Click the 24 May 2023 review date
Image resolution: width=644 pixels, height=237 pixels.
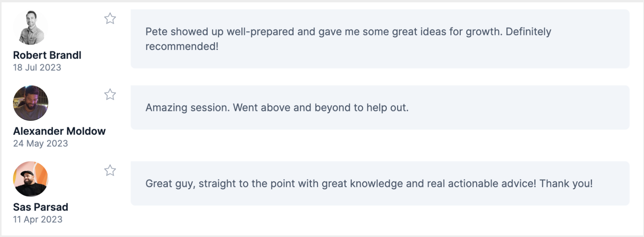click(40, 143)
